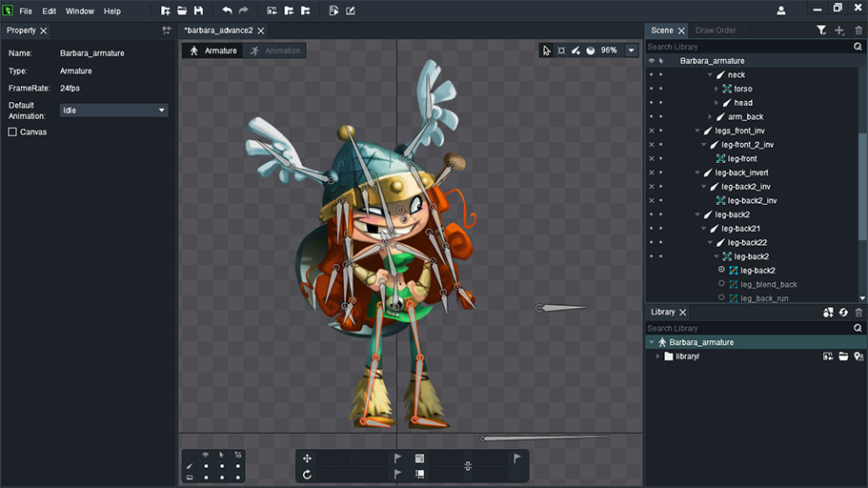The width and height of the screenshot is (868, 488).
Task: Redo with the forward arrow icon
Action: [244, 10]
